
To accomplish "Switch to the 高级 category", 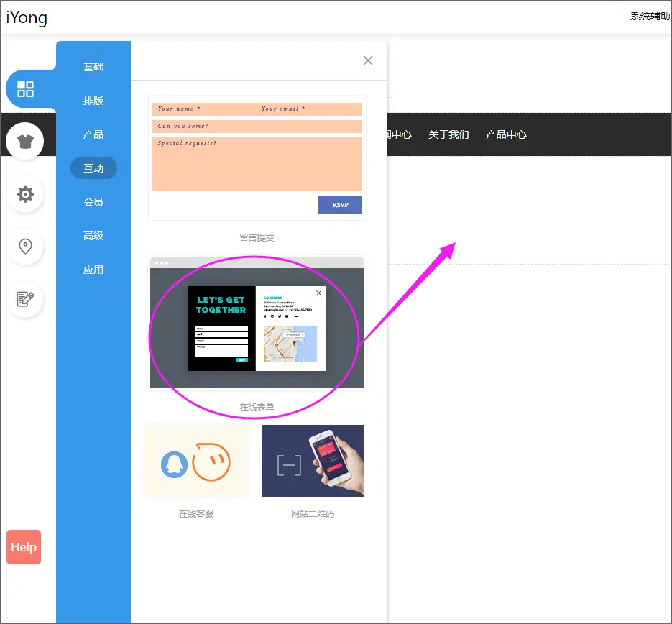I will click(93, 236).
